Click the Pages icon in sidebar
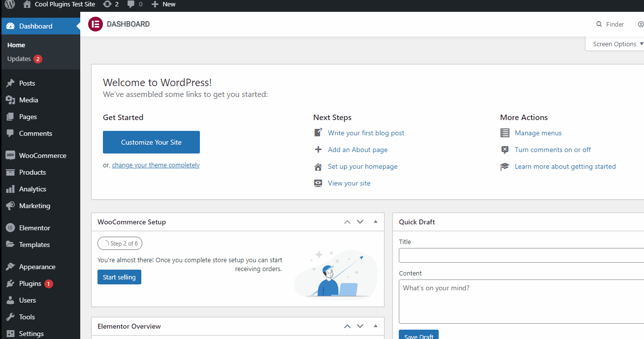 [x=10, y=117]
